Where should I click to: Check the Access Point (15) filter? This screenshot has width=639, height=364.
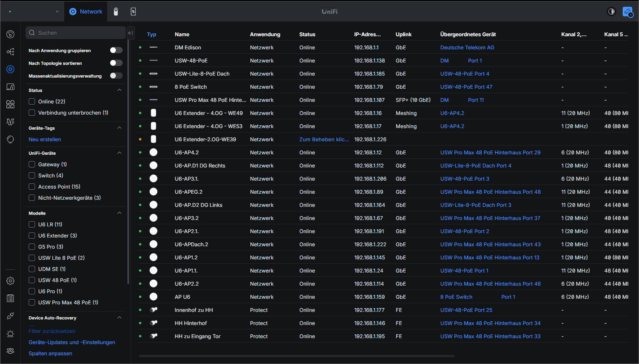pyautogui.click(x=32, y=187)
